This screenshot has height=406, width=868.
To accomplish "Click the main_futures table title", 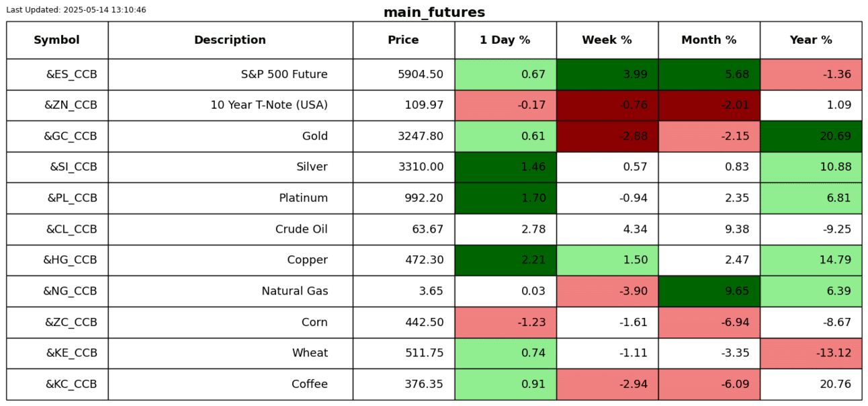I will (x=434, y=13).
